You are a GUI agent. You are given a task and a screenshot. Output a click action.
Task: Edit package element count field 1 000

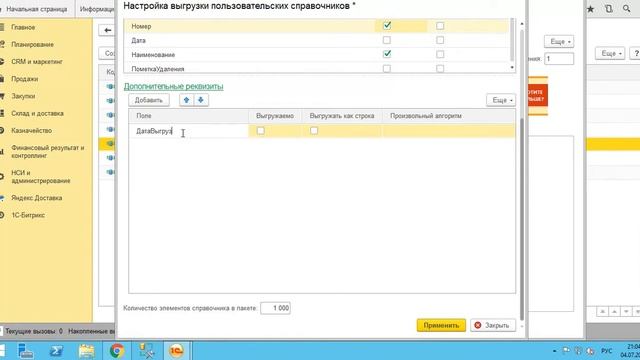(x=276, y=308)
